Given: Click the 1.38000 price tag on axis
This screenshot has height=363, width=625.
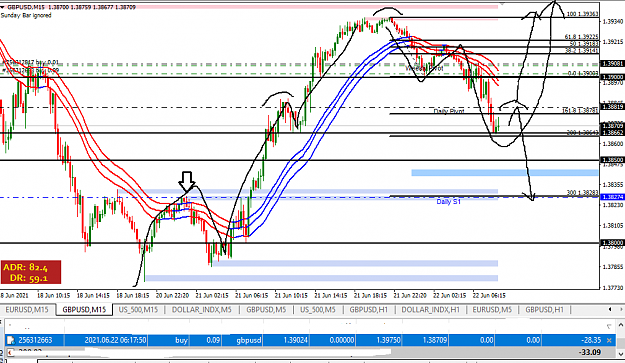Looking at the screenshot, I should pyautogui.click(x=612, y=243).
